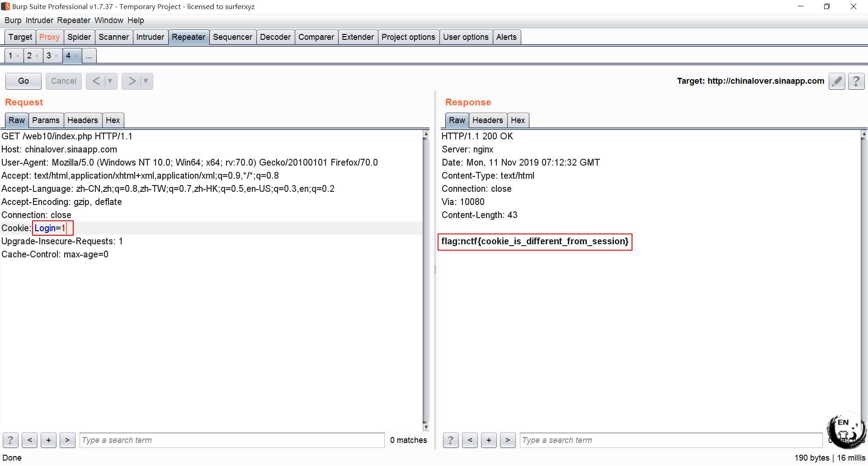The width and height of the screenshot is (868, 466).
Task: Jump to next match in request search
Action: point(67,440)
